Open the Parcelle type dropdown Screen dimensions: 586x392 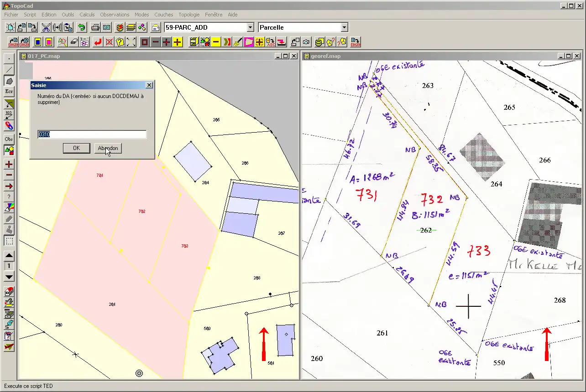[x=344, y=27]
